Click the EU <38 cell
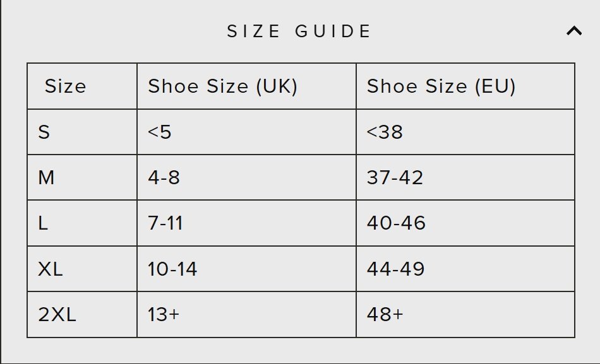This screenshot has width=600, height=364. [x=385, y=132]
